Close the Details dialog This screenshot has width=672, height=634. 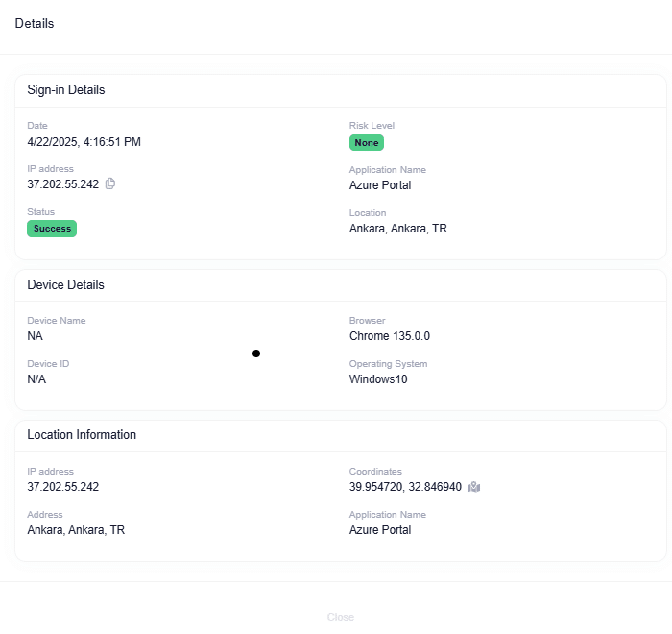point(340,617)
